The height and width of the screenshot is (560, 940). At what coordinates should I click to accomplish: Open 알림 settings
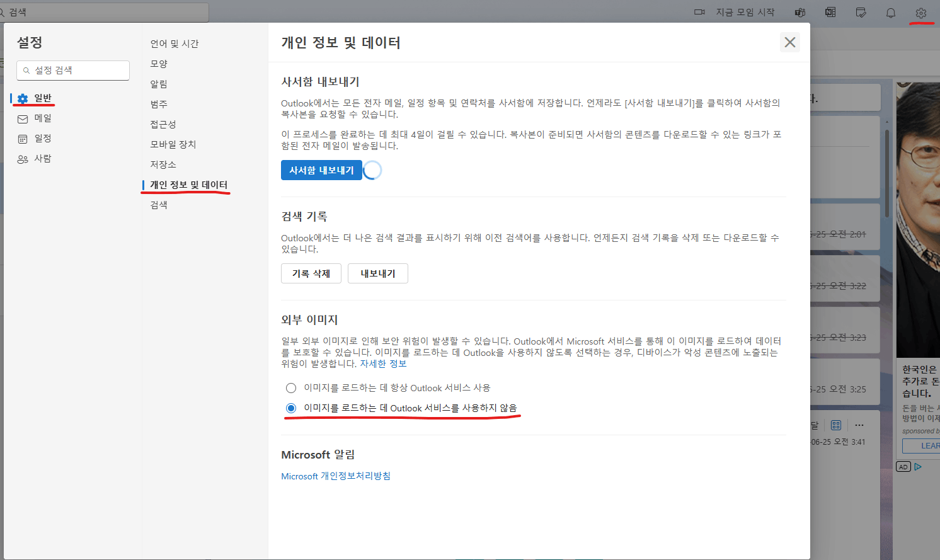tap(159, 84)
